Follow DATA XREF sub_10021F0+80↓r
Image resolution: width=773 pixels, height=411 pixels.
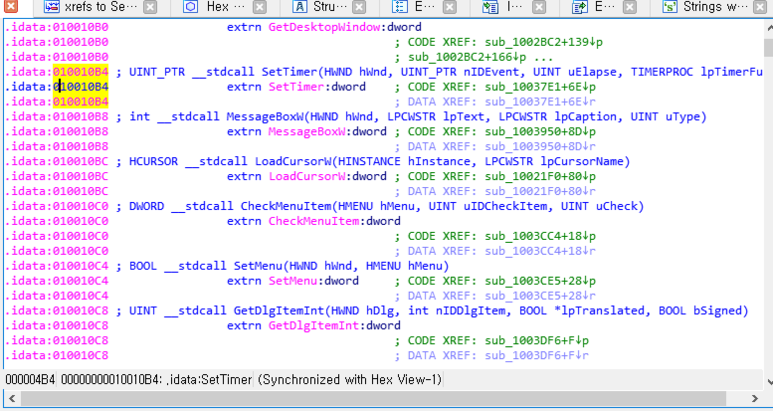click(540, 191)
